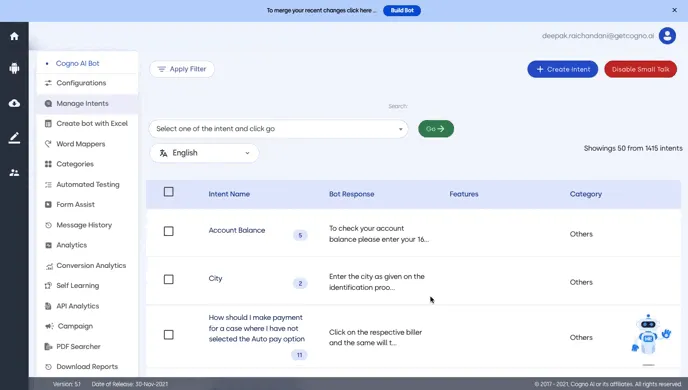
Task: Click the Conversion Analytics chart icon
Action: (x=49, y=266)
